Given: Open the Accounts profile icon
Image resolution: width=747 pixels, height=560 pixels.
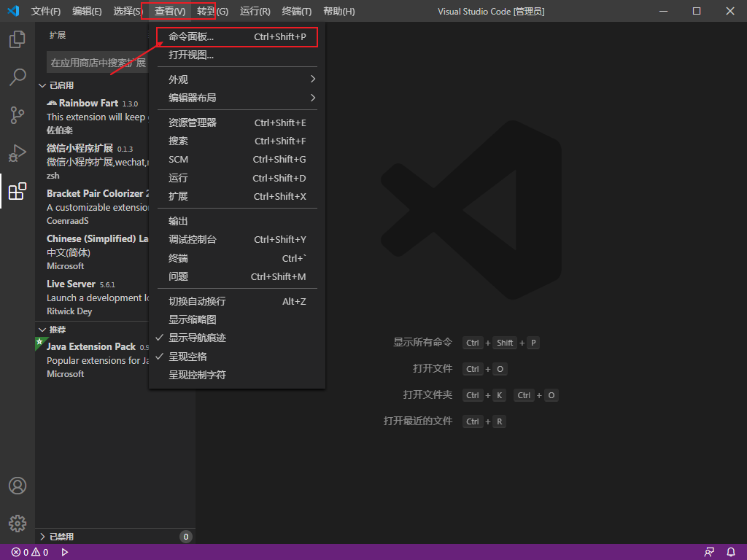Looking at the screenshot, I should [x=18, y=486].
